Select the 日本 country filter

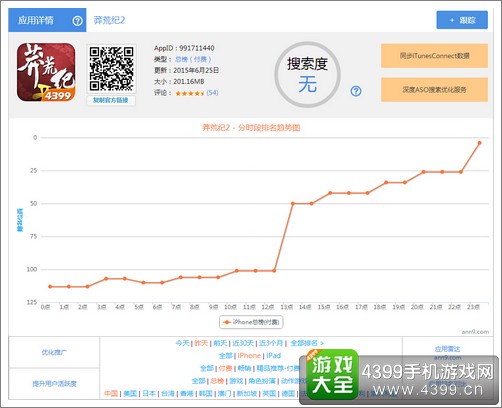[149, 393]
